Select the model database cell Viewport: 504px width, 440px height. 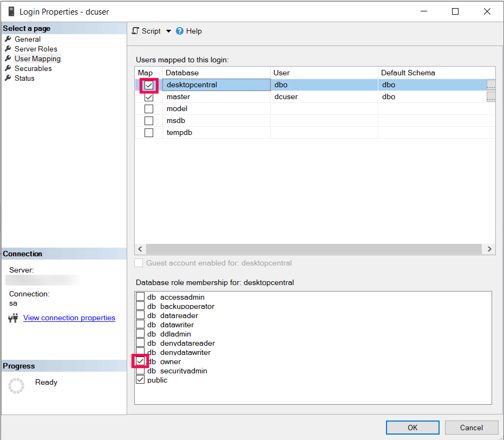[217, 109]
